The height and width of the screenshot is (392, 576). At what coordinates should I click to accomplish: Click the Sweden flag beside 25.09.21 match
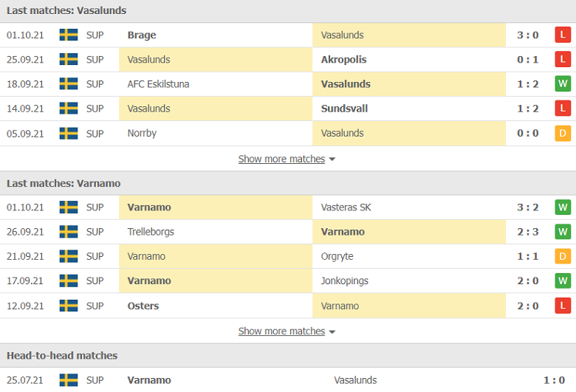click(69, 59)
